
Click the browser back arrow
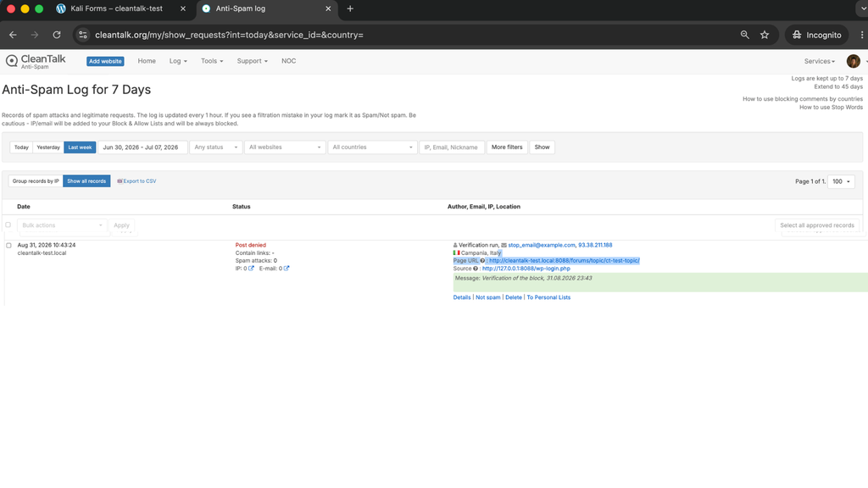pyautogui.click(x=13, y=35)
